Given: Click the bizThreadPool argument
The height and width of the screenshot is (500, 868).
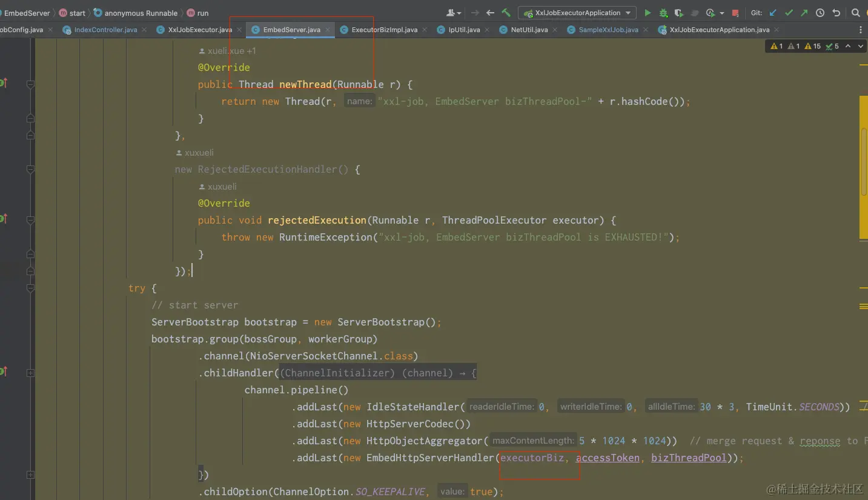Looking at the screenshot, I should pyautogui.click(x=689, y=458).
